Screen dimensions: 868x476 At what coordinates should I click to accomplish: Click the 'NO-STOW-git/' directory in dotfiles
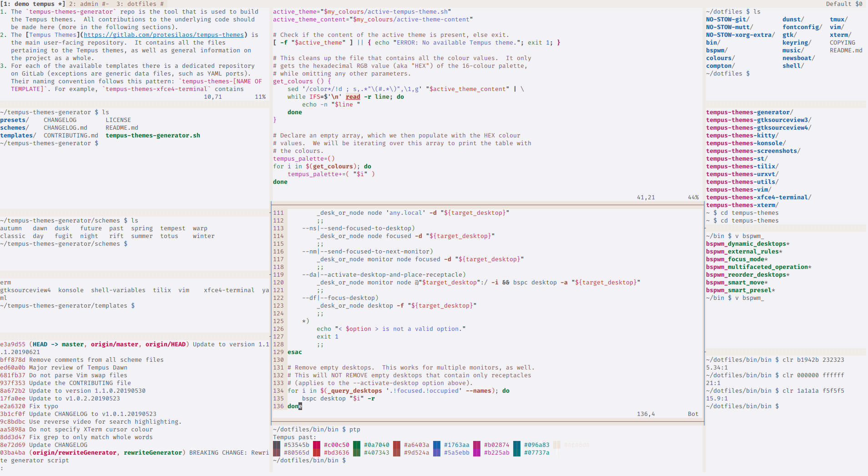pyautogui.click(x=728, y=20)
